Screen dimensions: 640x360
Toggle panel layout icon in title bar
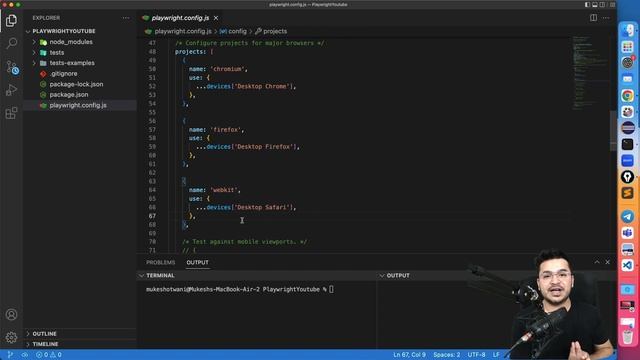pyautogui.click(x=595, y=4)
